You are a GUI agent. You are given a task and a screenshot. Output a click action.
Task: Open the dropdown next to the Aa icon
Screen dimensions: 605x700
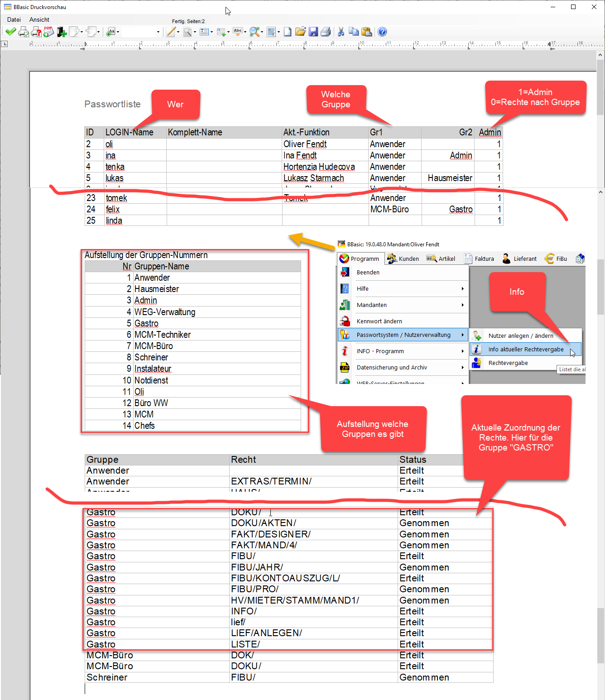click(118, 32)
